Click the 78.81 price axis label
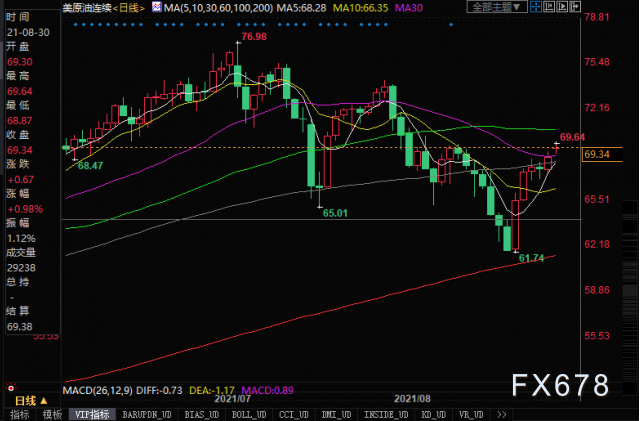640x421 pixels. [x=597, y=17]
